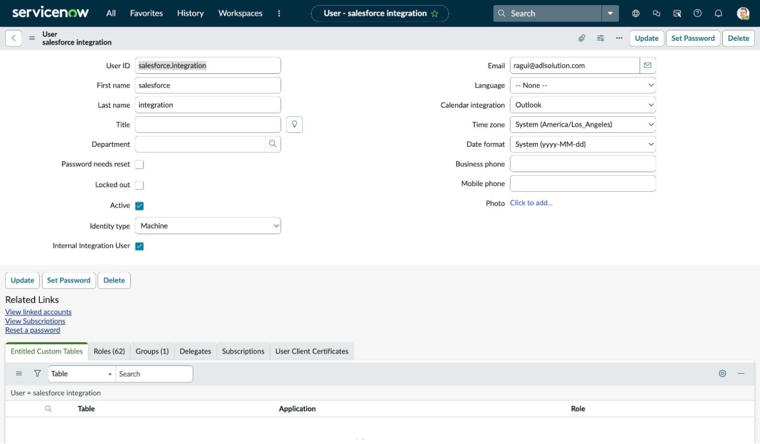Open the notifications bell icon

coord(718,14)
